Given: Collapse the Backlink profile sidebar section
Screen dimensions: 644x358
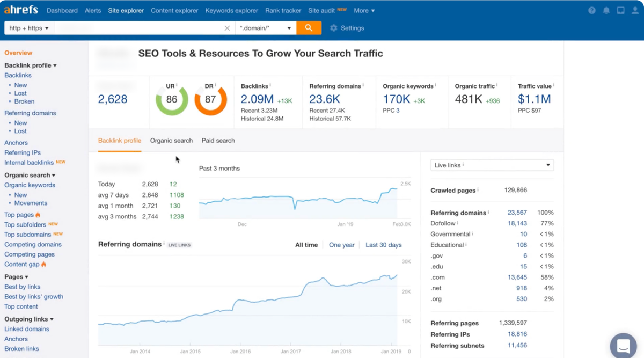Looking at the screenshot, I should click(31, 65).
